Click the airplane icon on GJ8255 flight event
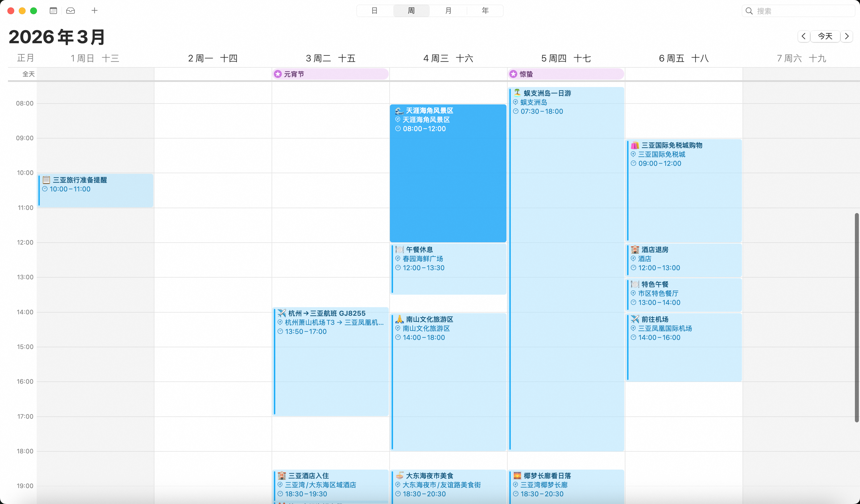Viewport: 860px width, 504px height. [282, 313]
